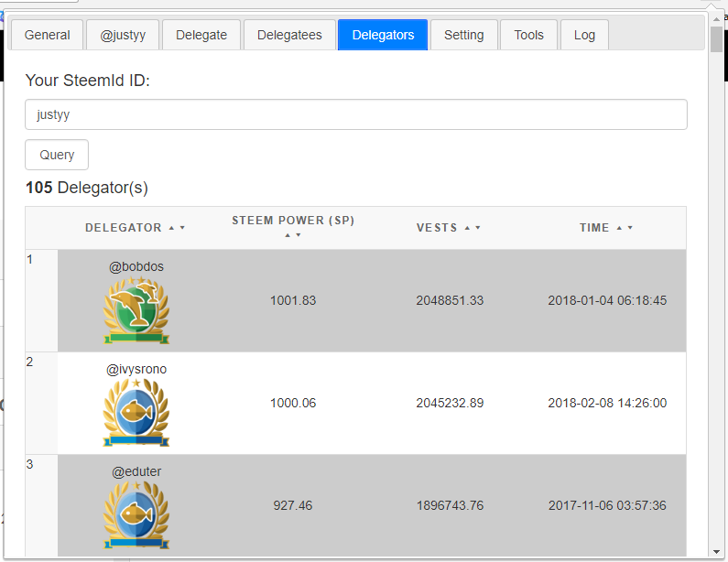This screenshot has width=728, height=562.
Task: Open the Delegate tab
Action: (x=201, y=35)
